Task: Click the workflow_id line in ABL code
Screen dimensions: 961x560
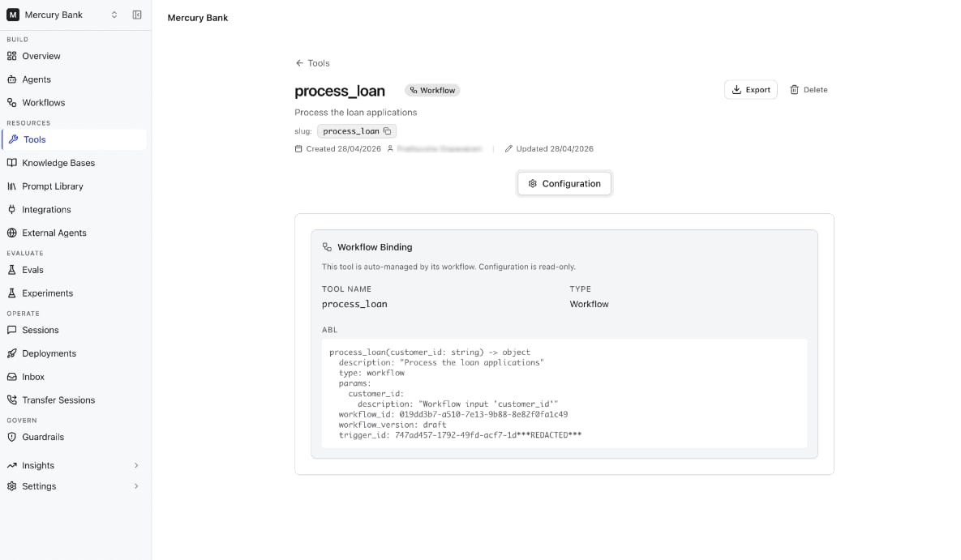Action: pos(453,414)
